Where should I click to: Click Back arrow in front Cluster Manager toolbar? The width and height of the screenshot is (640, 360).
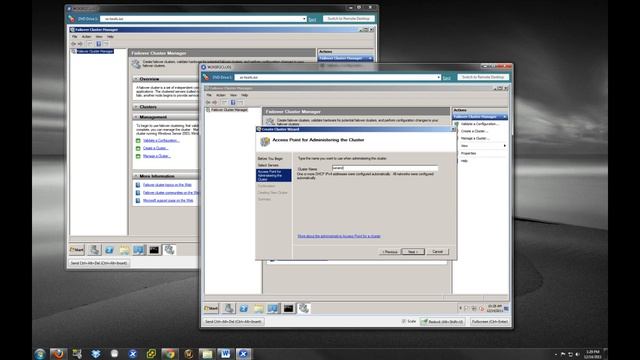pos(208,102)
